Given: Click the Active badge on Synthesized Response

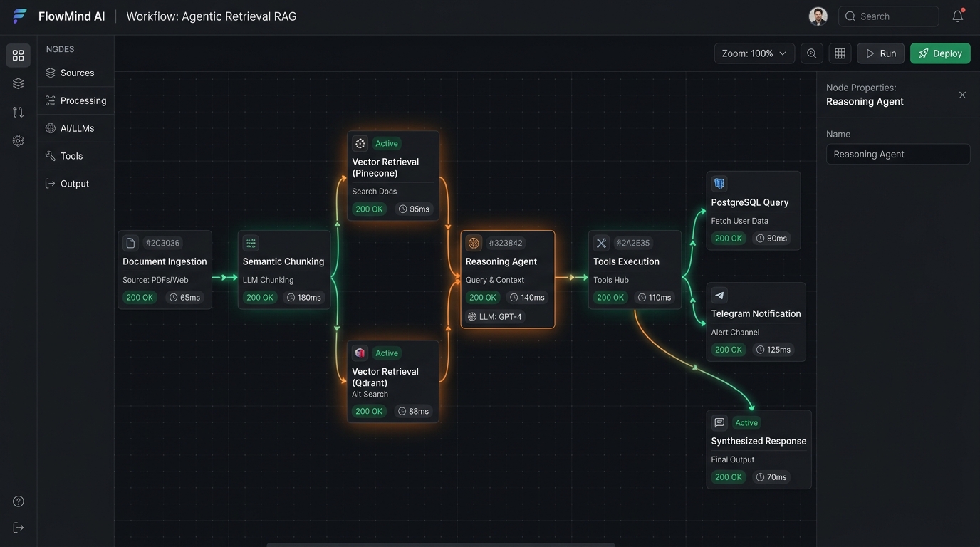Looking at the screenshot, I should click(746, 422).
